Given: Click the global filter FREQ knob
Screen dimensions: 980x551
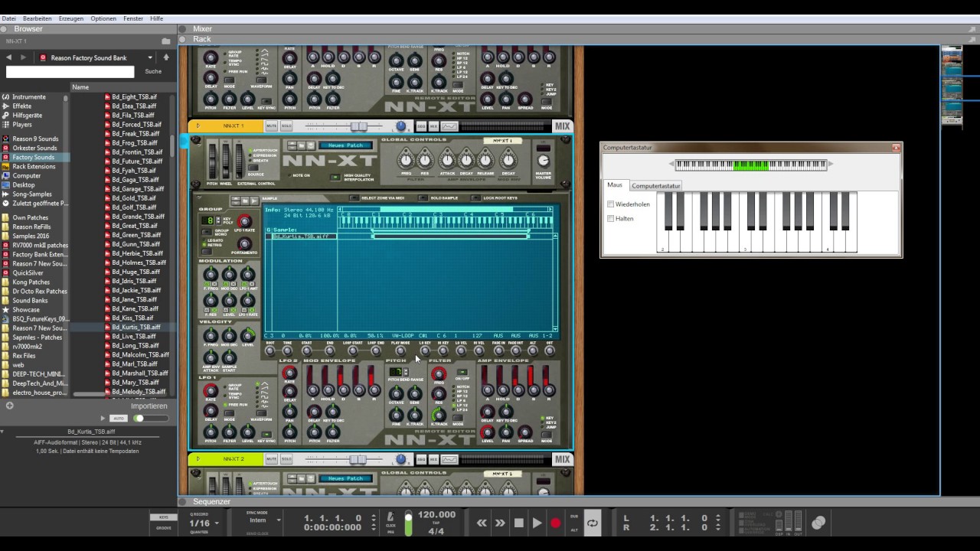Looking at the screenshot, I should pos(406,159).
